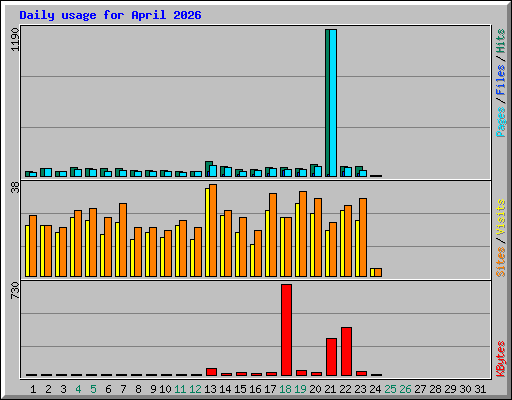512x400 pixels.
Task: Click day label '29' on the x-axis
Action: click(x=450, y=389)
